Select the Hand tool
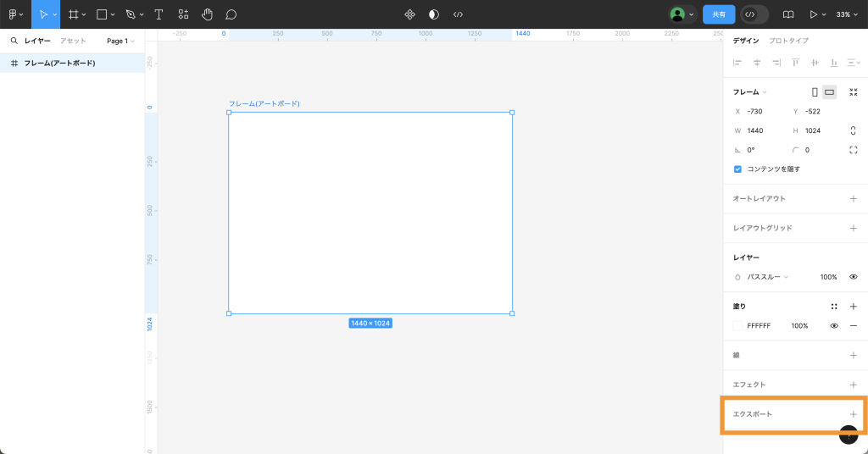Viewport: 868px width, 454px height. (x=207, y=14)
